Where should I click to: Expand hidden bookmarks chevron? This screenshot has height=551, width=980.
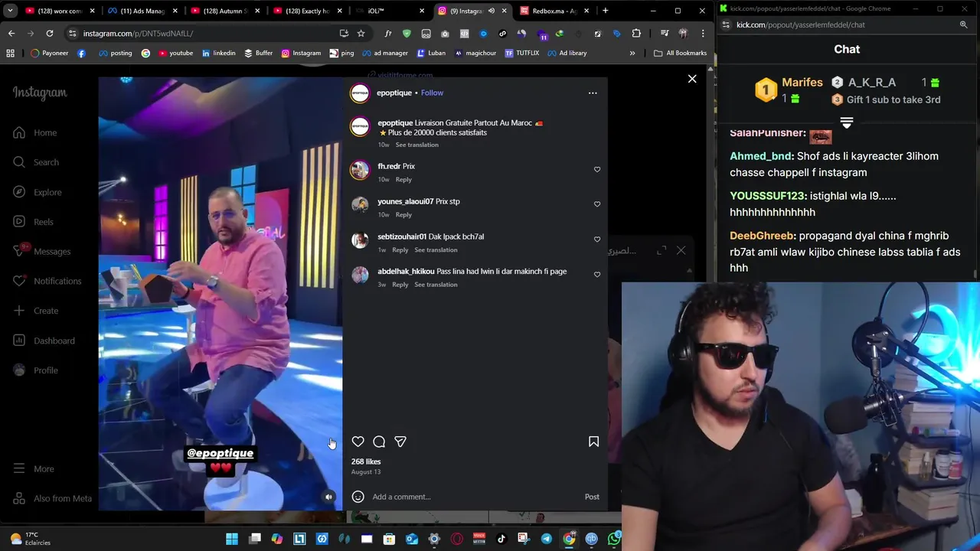632,53
